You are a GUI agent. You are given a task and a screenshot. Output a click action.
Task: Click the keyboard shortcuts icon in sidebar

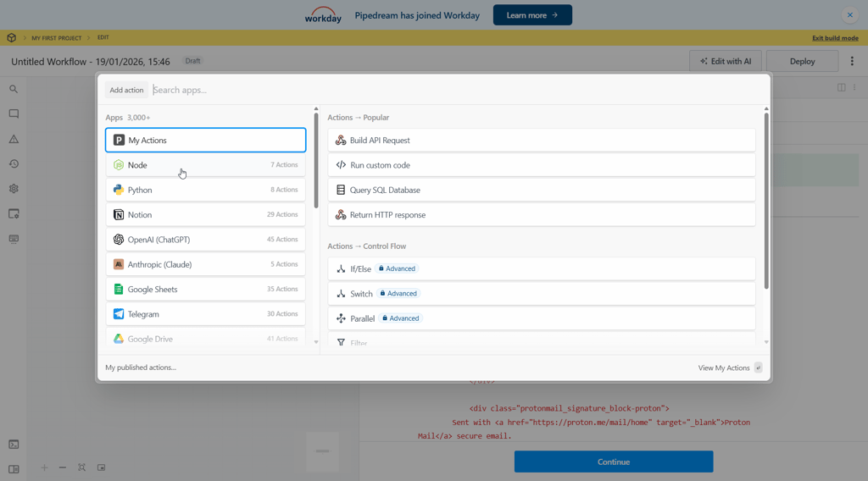[x=14, y=239]
